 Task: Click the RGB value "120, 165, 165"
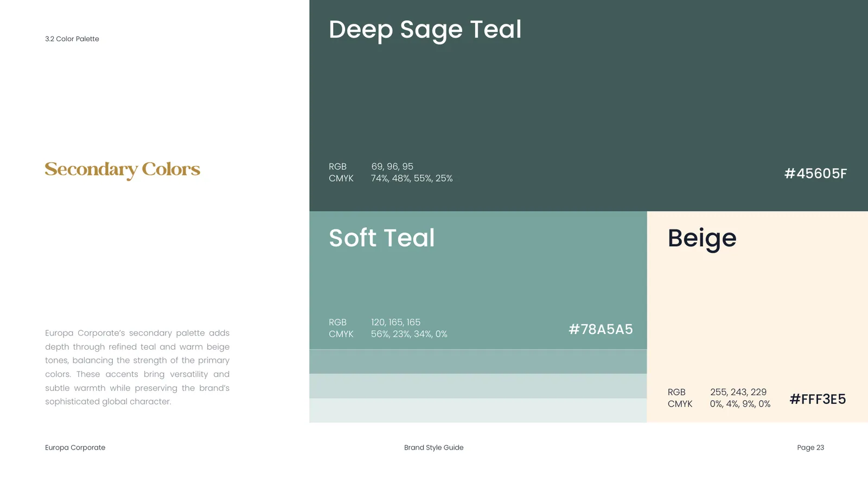[396, 322]
